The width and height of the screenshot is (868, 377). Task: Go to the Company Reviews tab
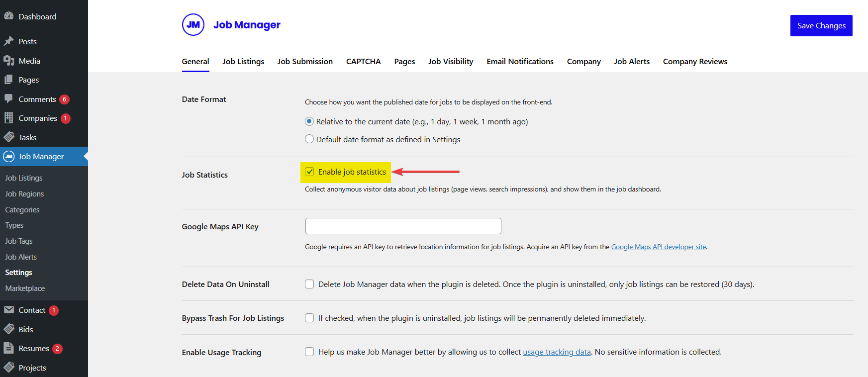tap(695, 62)
